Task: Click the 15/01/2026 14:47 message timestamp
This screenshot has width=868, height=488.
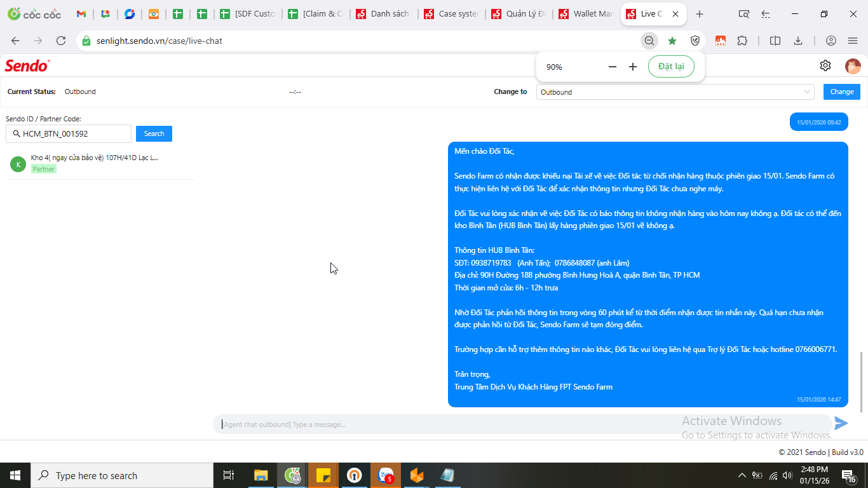Action: pyautogui.click(x=818, y=400)
